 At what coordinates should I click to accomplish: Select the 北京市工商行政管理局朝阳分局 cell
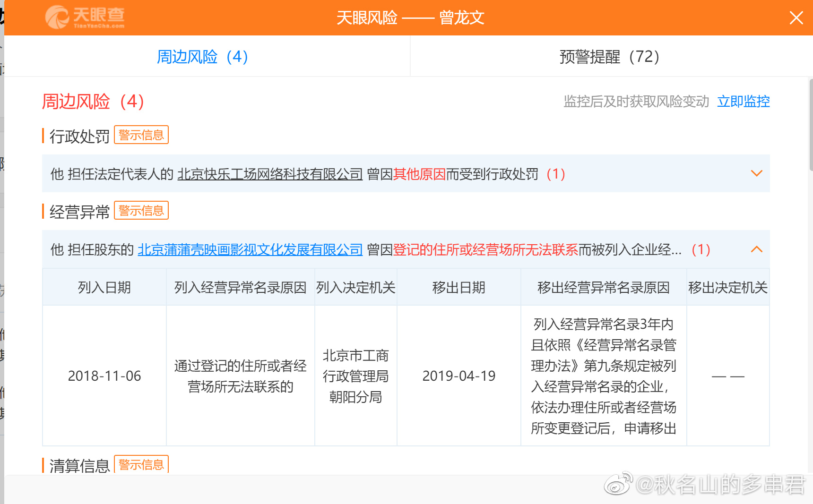click(356, 376)
